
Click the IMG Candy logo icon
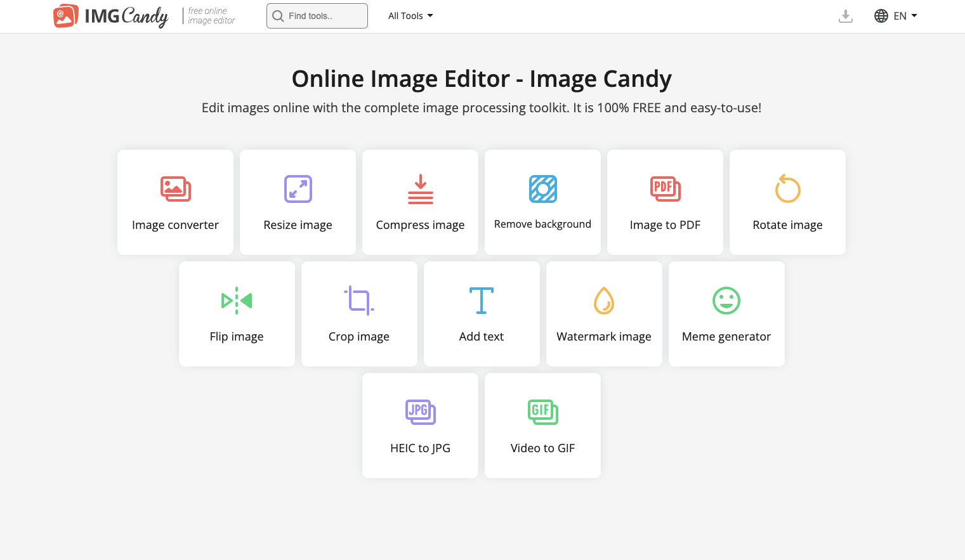(66, 16)
